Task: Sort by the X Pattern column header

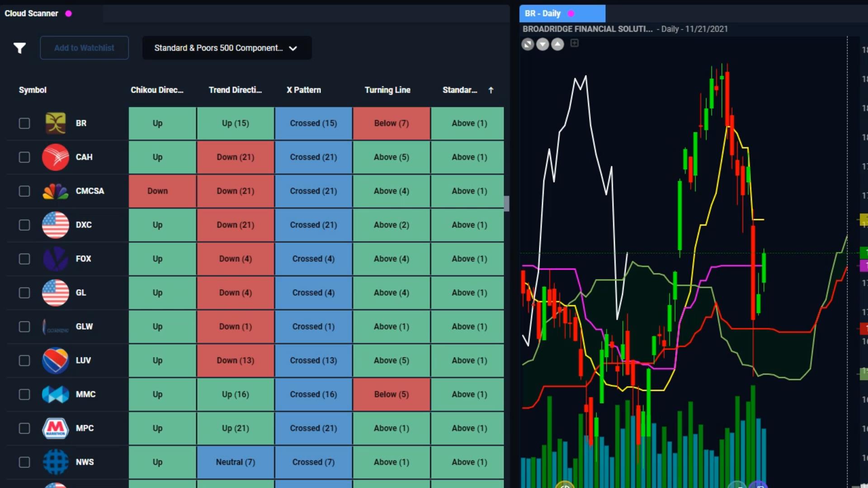Action: pyautogui.click(x=304, y=90)
